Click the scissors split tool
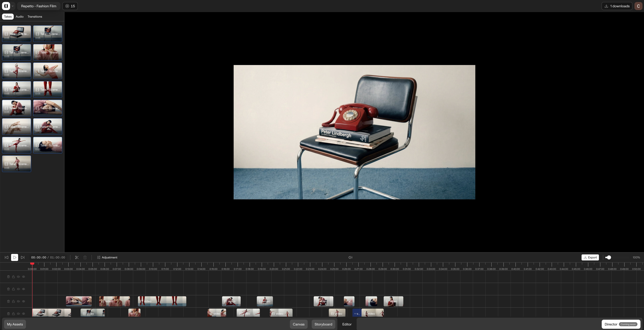The width and height of the screenshot is (644, 330). click(77, 257)
